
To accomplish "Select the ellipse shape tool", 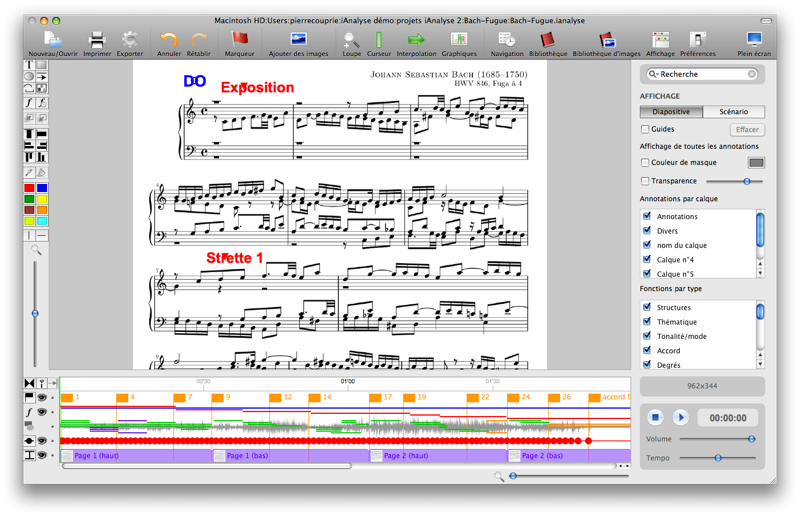I will pos(29,77).
